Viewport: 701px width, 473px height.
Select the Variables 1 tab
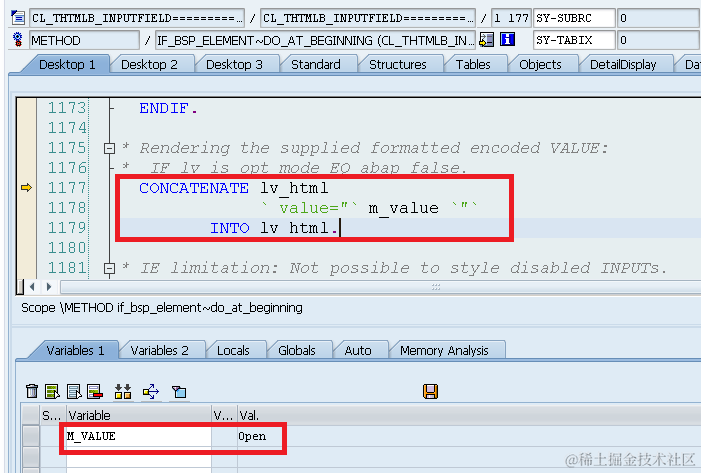[75, 351]
